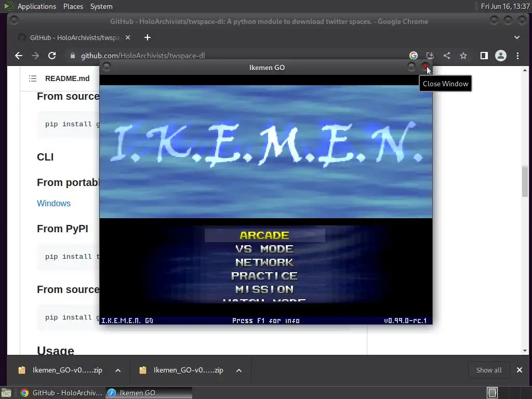Open first Ikemen_GO zip download
The width and height of the screenshot is (532, 399).
[x=61, y=370]
